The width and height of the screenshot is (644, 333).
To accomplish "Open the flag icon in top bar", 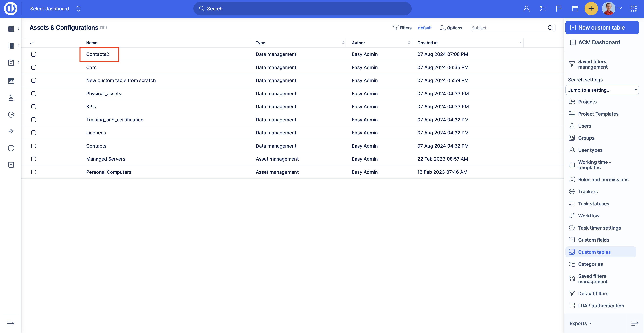I will click(558, 9).
